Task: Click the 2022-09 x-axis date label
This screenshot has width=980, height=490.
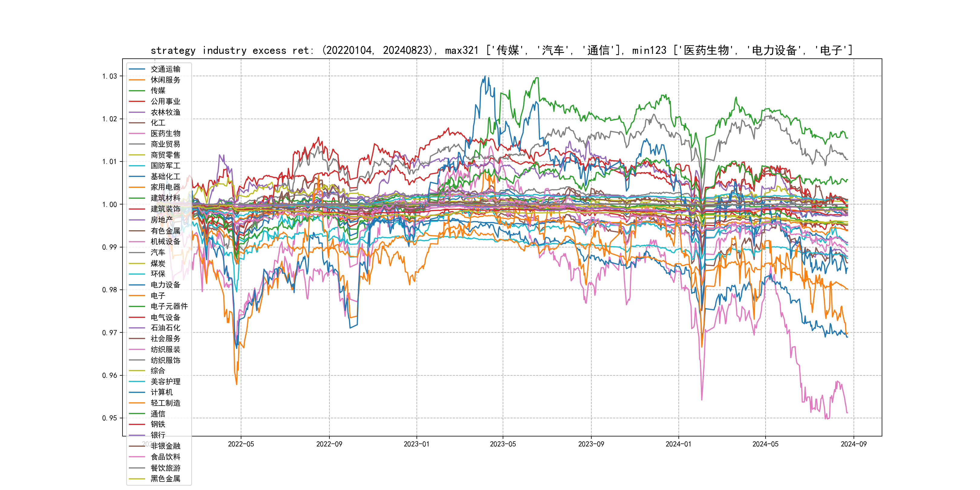Action: pos(329,444)
